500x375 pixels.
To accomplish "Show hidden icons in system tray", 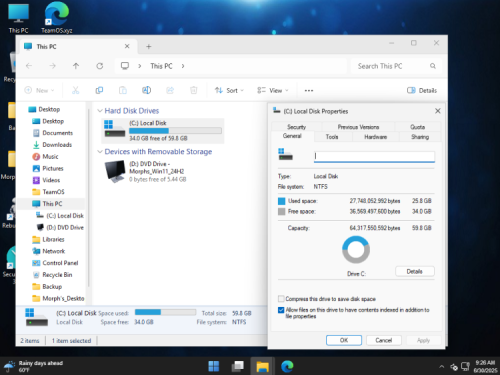I will tap(442, 366).
